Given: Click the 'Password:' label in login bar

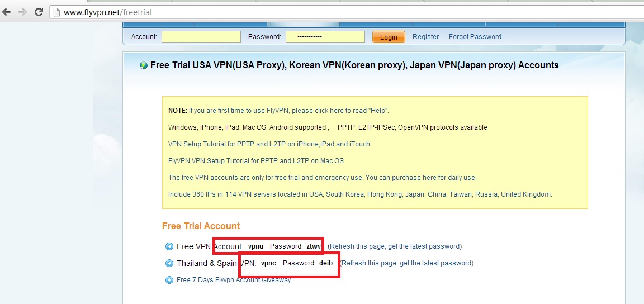Looking at the screenshot, I should coord(264,36).
